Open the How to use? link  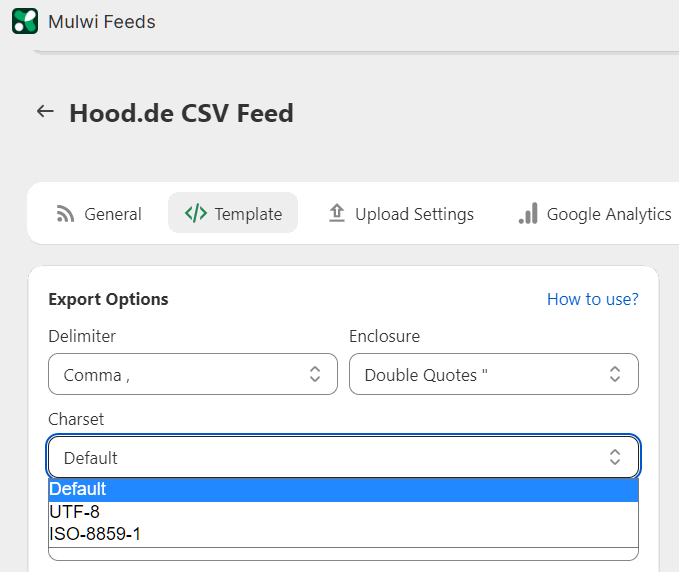pos(592,299)
